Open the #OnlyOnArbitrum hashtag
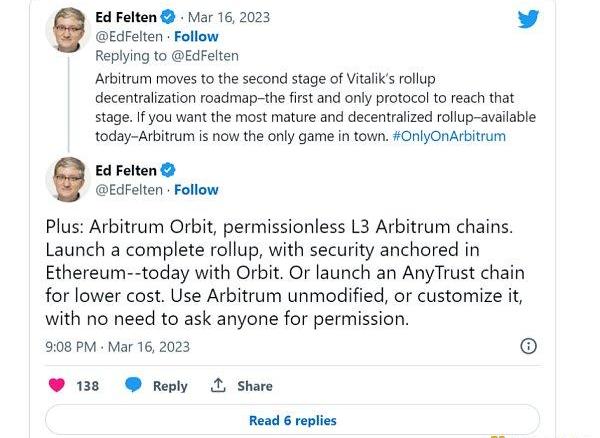600x438 pixels. tap(449, 136)
